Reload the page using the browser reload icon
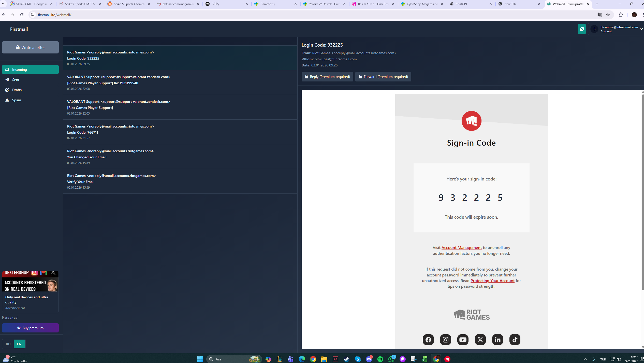 22,15
